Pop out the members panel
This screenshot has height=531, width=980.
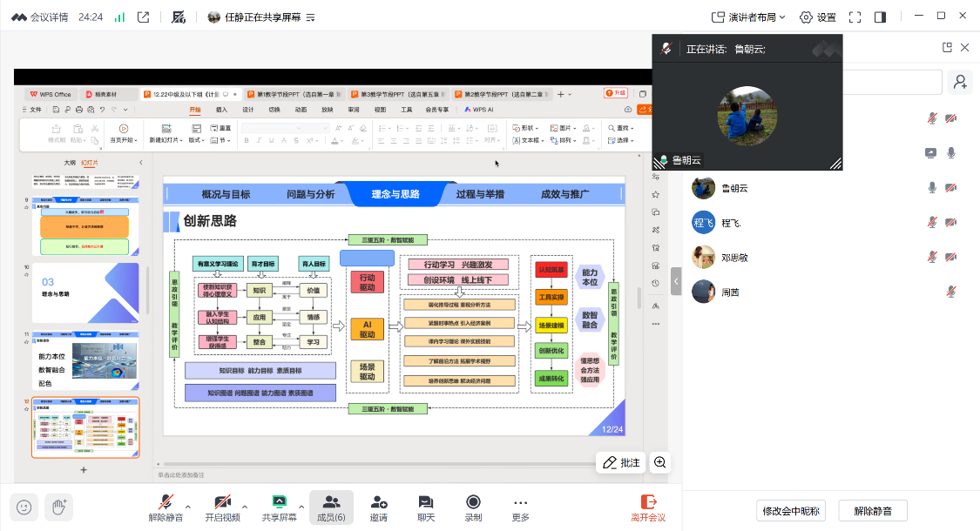pyautogui.click(x=947, y=48)
